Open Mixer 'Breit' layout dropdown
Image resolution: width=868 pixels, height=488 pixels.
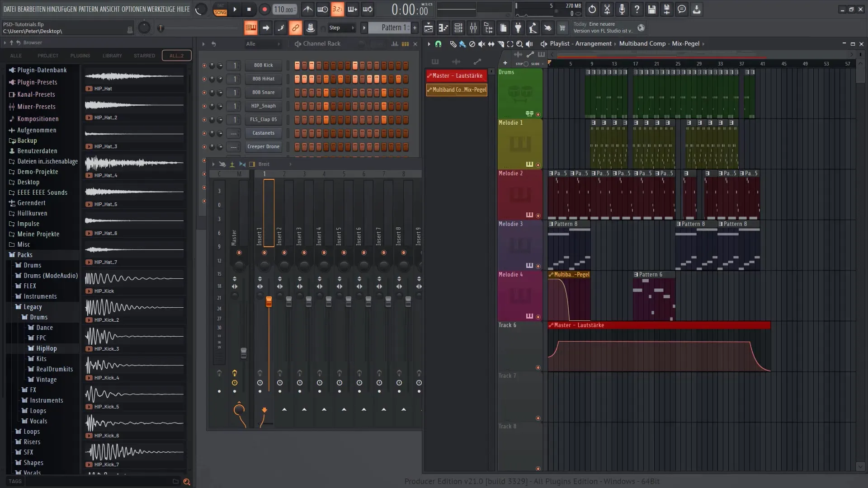[x=274, y=164]
